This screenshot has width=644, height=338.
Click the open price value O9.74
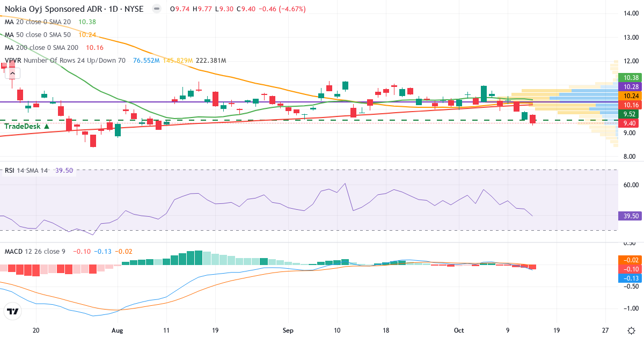point(179,9)
